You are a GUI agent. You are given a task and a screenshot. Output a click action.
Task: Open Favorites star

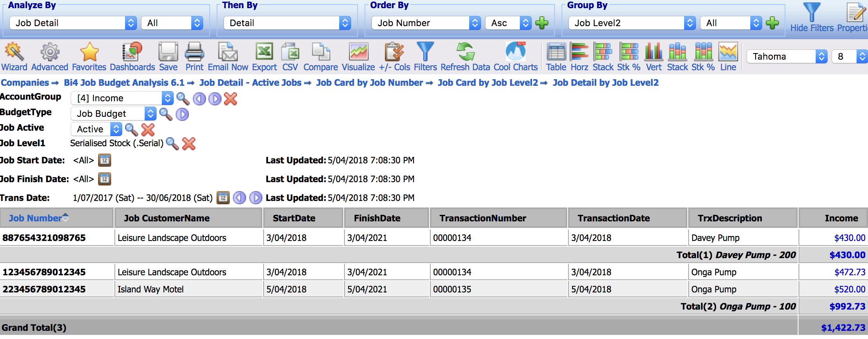click(x=89, y=57)
